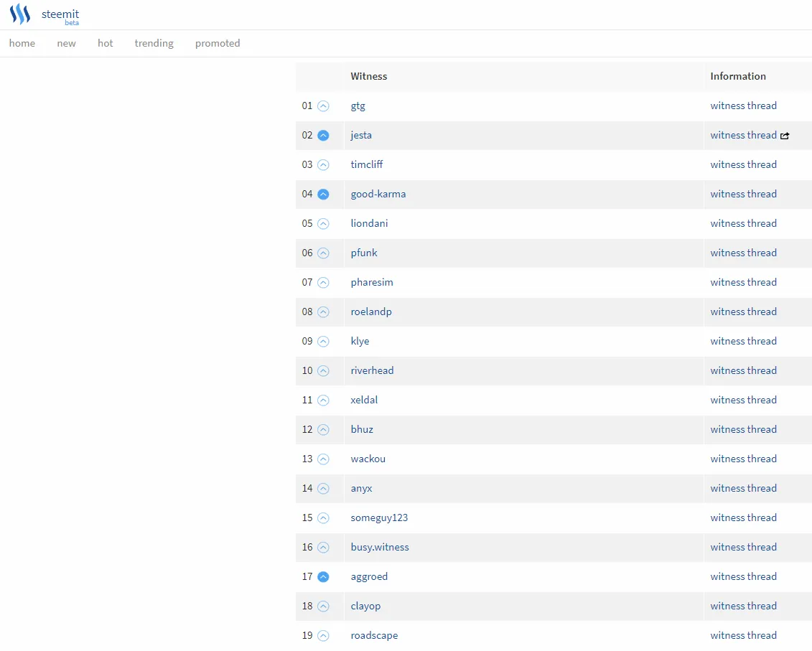Screen dimensions: 812x651
Task: Open witness thread for roadscape
Action: click(x=743, y=635)
